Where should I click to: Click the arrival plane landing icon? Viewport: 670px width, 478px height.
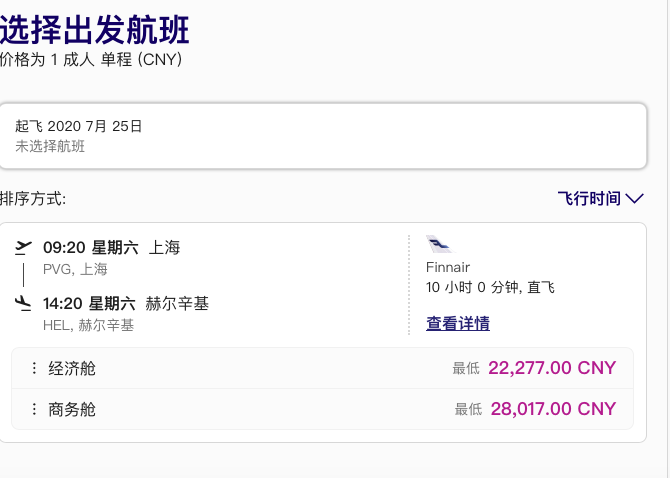[x=23, y=303]
